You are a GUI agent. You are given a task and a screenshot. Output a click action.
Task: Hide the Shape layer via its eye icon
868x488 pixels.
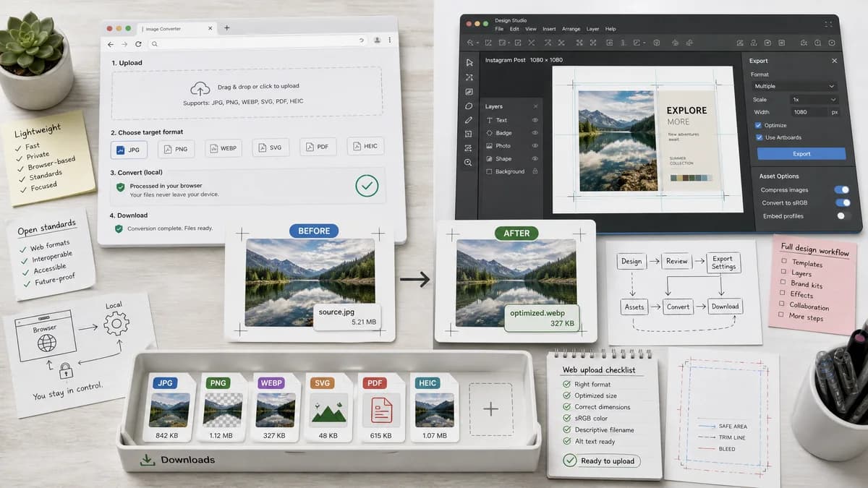pos(535,158)
